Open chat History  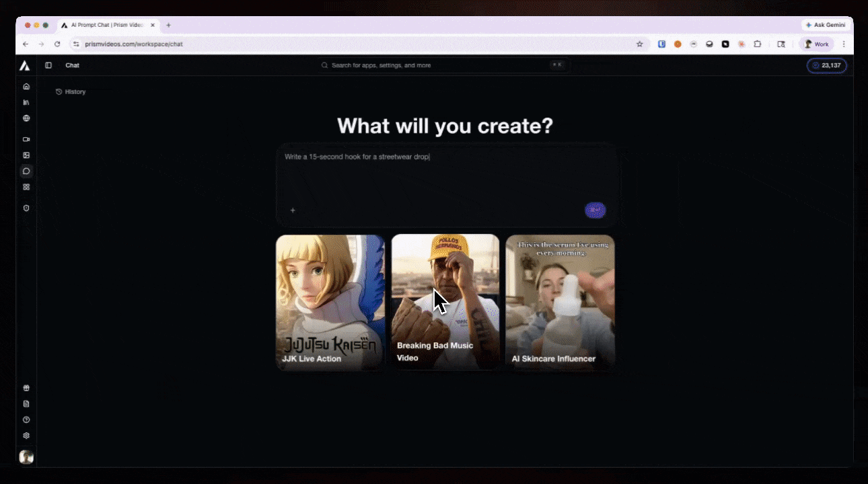click(x=71, y=91)
